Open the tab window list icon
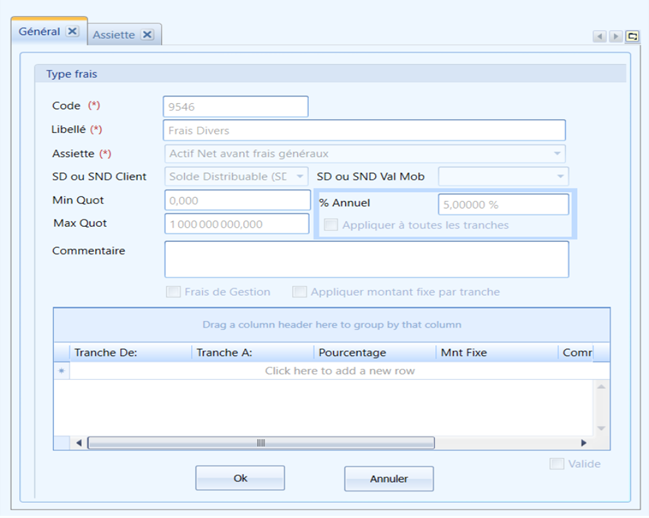This screenshot has height=518, width=649. pos(632,36)
